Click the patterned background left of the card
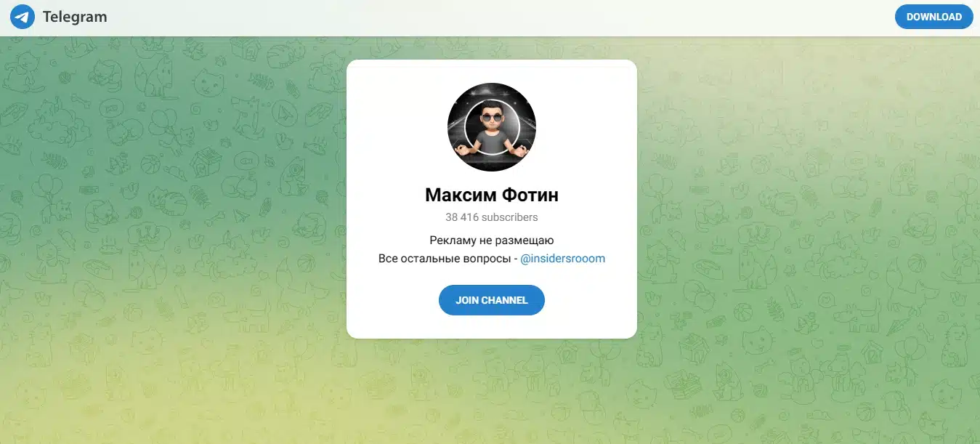 coord(174,218)
